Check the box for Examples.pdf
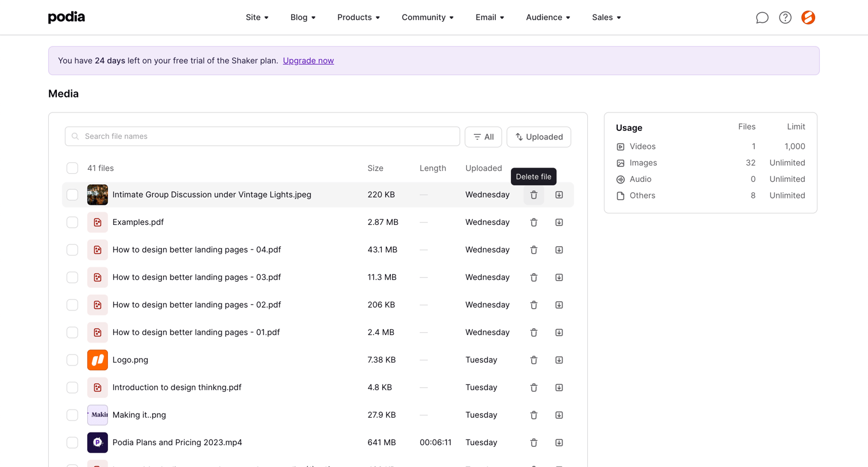The width and height of the screenshot is (868, 467). coord(72,222)
